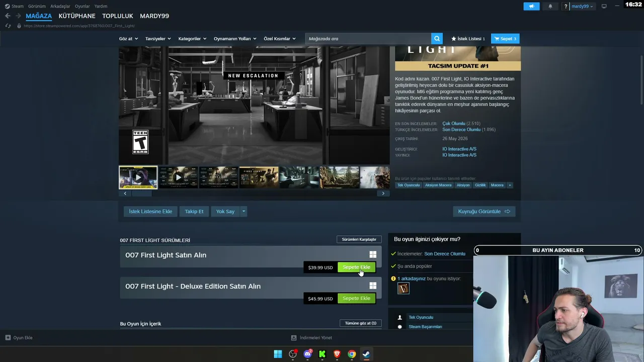Click the Steam Başarımları achievements icon
Image resolution: width=644 pixels, height=362 pixels.
(400, 327)
